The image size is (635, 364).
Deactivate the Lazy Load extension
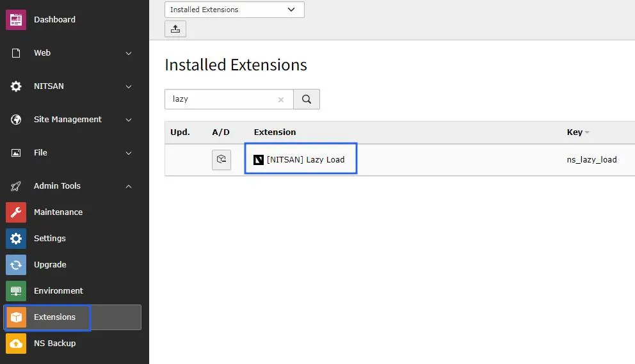[221, 159]
